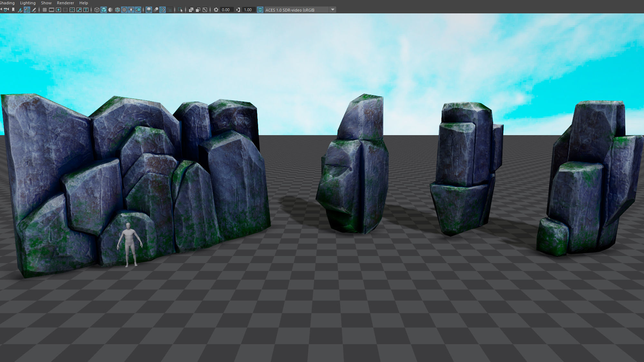644x362 pixels.
Task: Select the human scale figure in viewport
Action: coord(129,245)
